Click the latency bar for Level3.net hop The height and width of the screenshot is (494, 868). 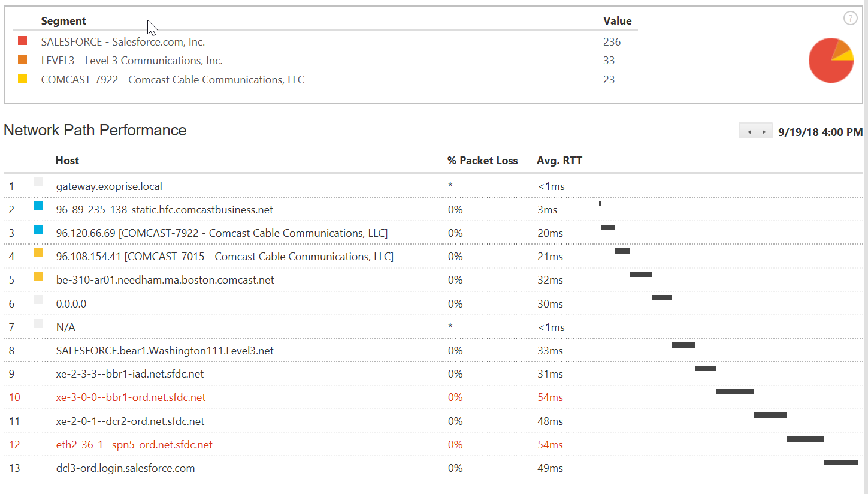tap(683, 345)
